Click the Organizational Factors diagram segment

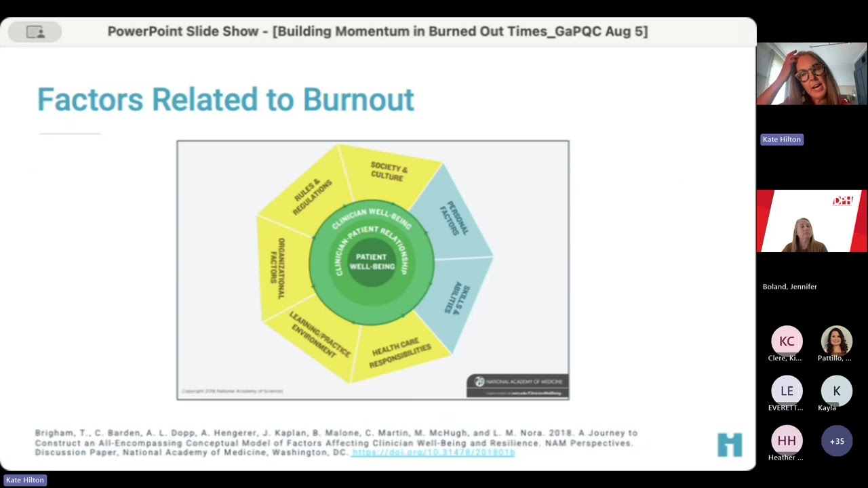tap(281, 268)
